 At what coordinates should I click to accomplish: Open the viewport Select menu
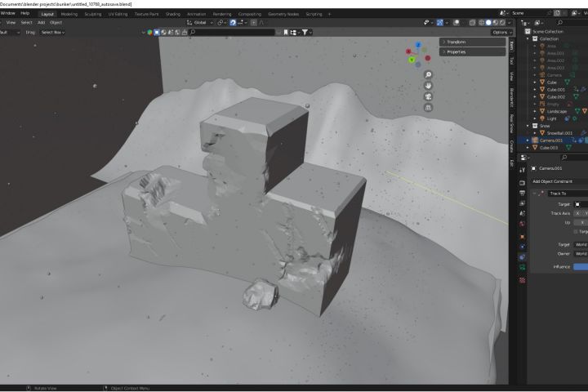coord(26,23)
